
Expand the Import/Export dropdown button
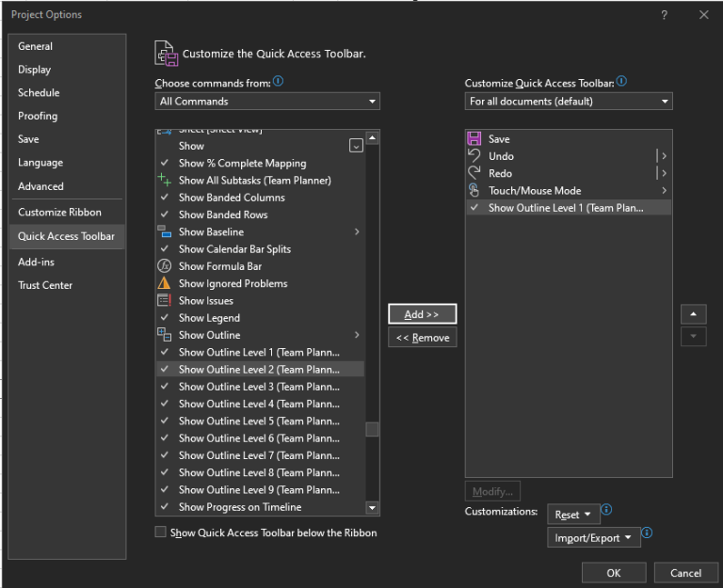coord(593,538)
